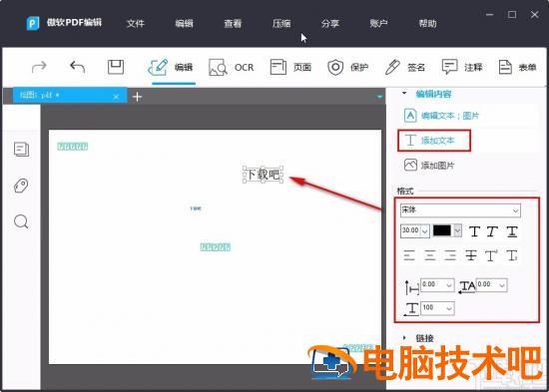549x392 pixels.
Task: Toggle italic text formatting
Action: [x=492, y=231]
